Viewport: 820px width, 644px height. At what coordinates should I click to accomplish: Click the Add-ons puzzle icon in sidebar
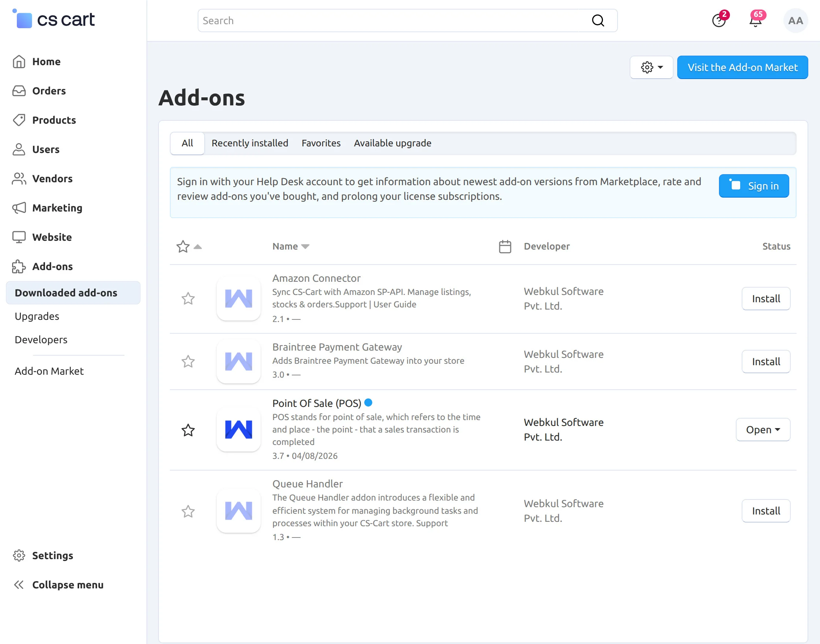tap(18, 267)
